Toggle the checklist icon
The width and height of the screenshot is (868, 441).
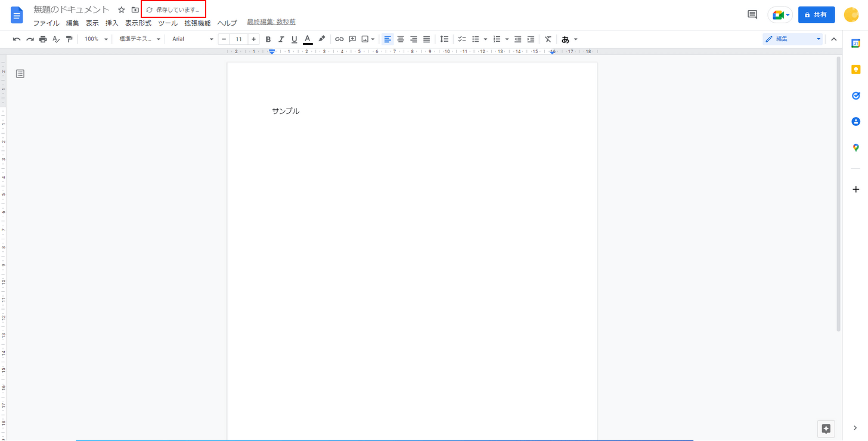[x=462, y=39]
